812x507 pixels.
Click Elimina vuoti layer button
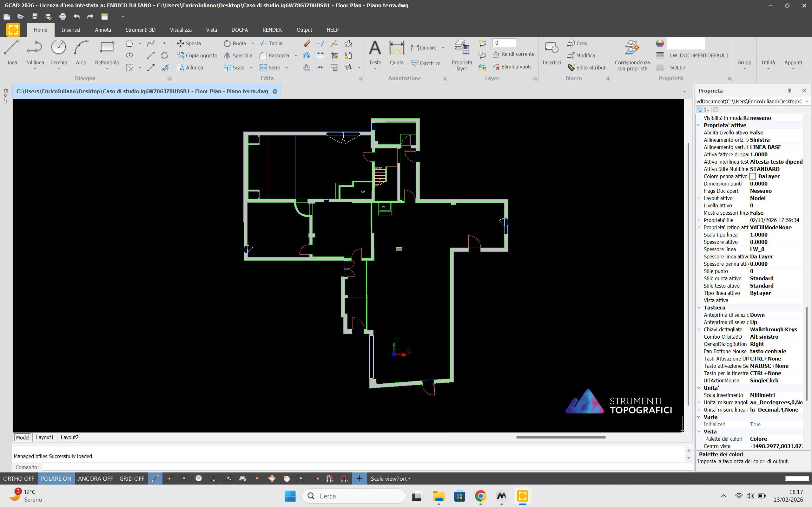tap(512, 67)
